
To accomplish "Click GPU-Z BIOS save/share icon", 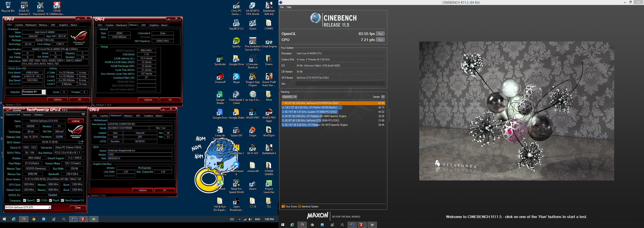I will [x=81, y=142].
